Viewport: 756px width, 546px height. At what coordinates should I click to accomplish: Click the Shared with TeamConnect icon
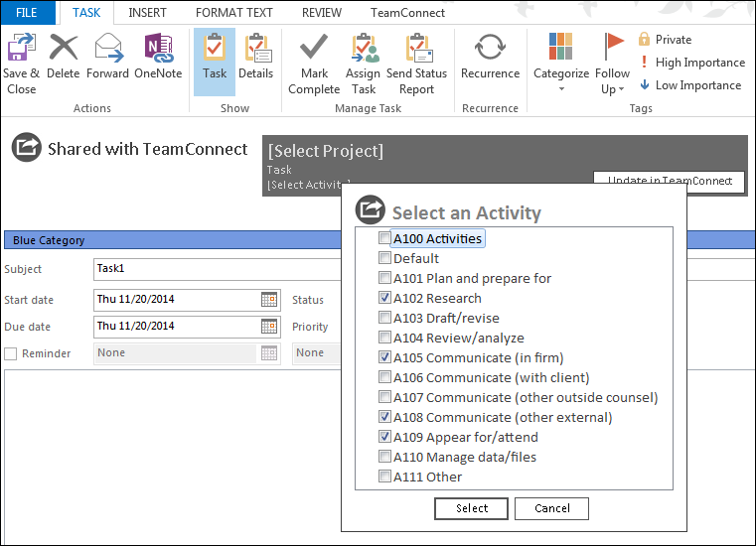pos(26,147)
